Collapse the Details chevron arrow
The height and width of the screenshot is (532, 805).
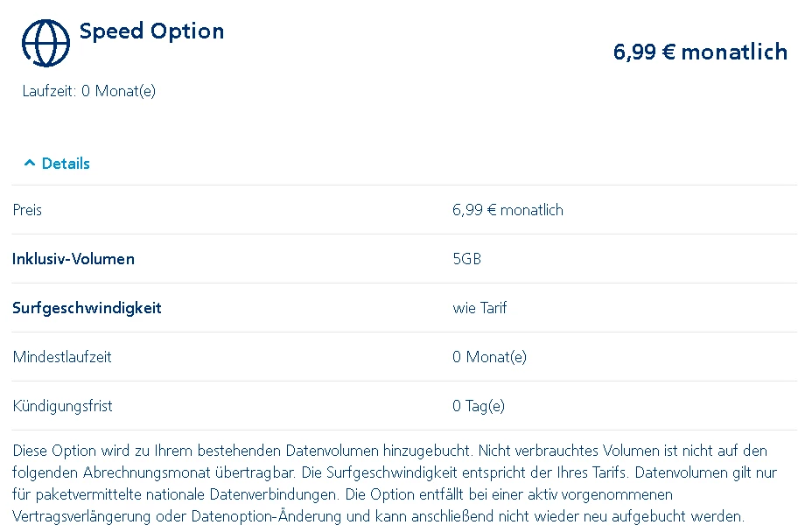[x=30, y=164]
